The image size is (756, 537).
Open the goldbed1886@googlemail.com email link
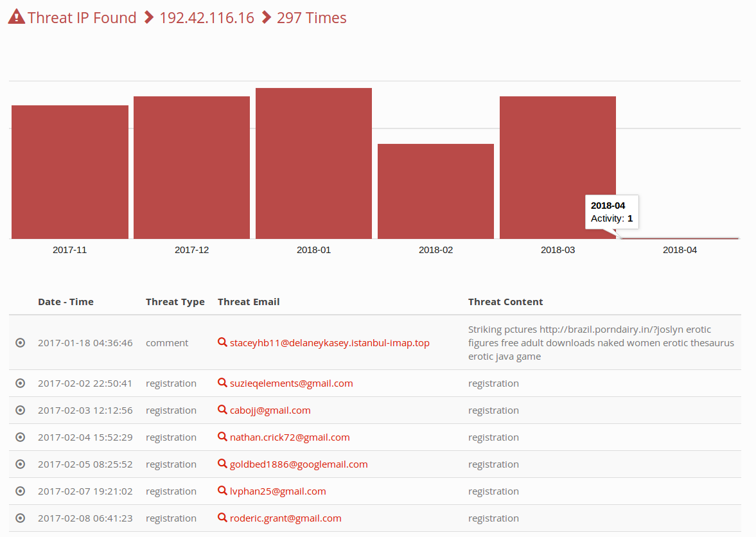tap(299, 464)
